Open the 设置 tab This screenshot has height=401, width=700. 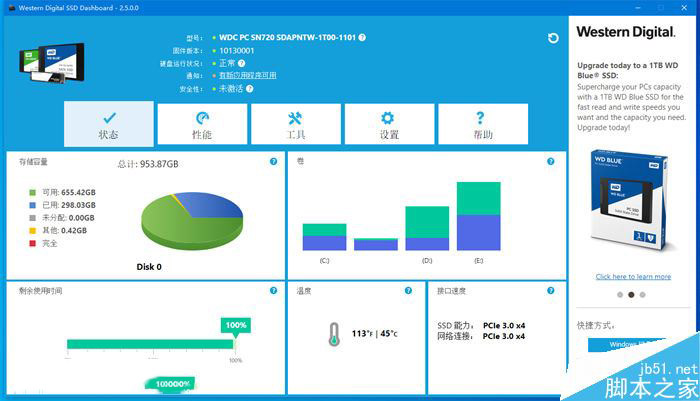[389, 124]
